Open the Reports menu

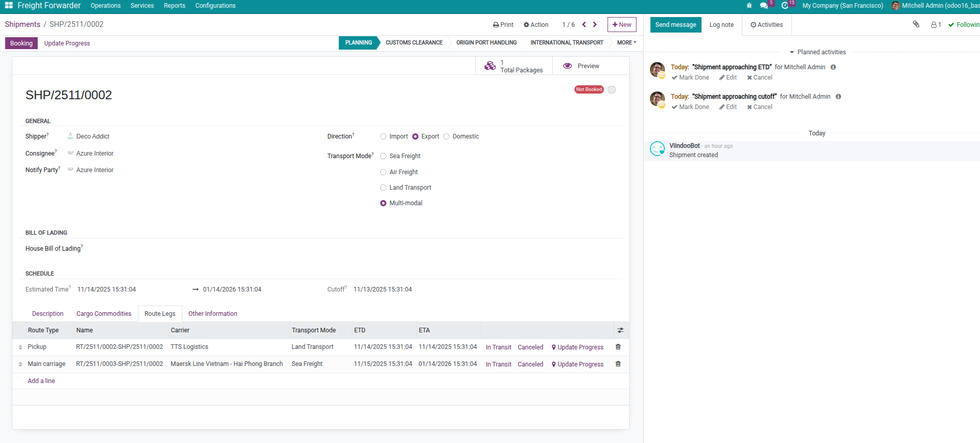click(x=174, y=6)
